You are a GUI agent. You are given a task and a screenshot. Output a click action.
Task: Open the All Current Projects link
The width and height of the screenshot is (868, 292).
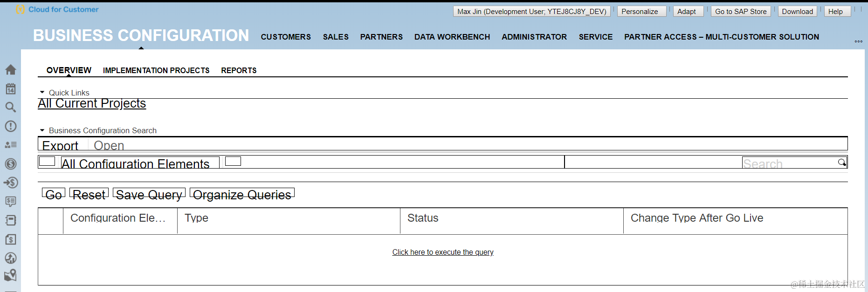(x=92, y=103)
